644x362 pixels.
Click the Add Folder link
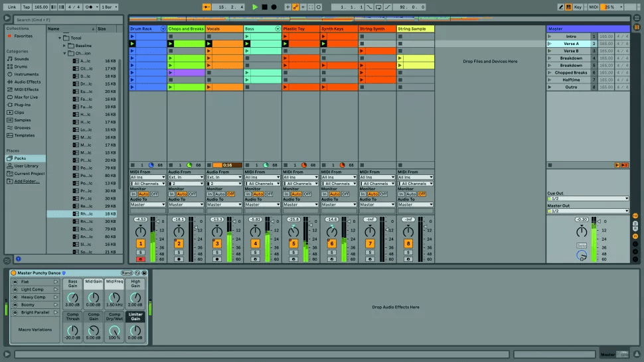tap(27, 181)
